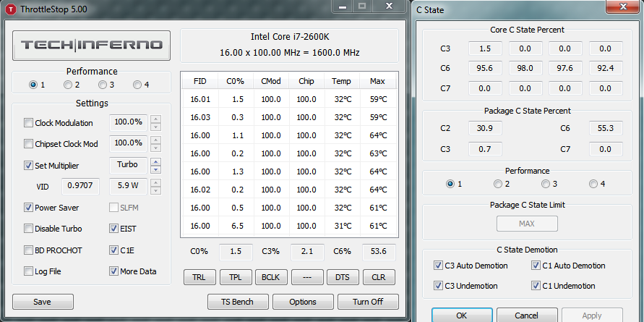Click the 31°C temperature cell

[x=342, y=226]
